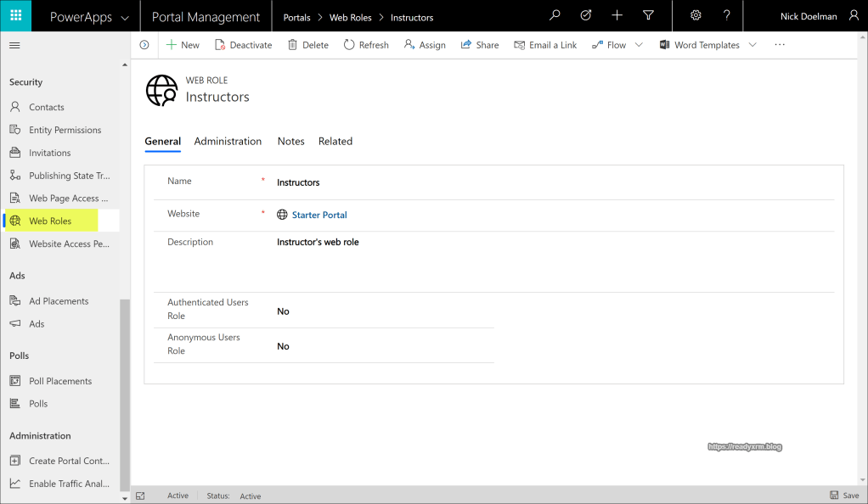
Task: Switch to the Administration tab
Action: point(228,141)
